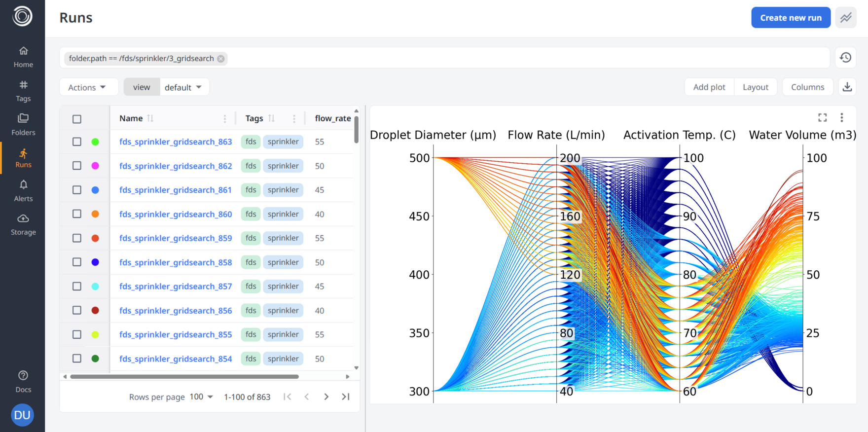This screenshot has height=432, width=868.
Task: Click the orange color dot for run 860
Action: tap(95, 214)
